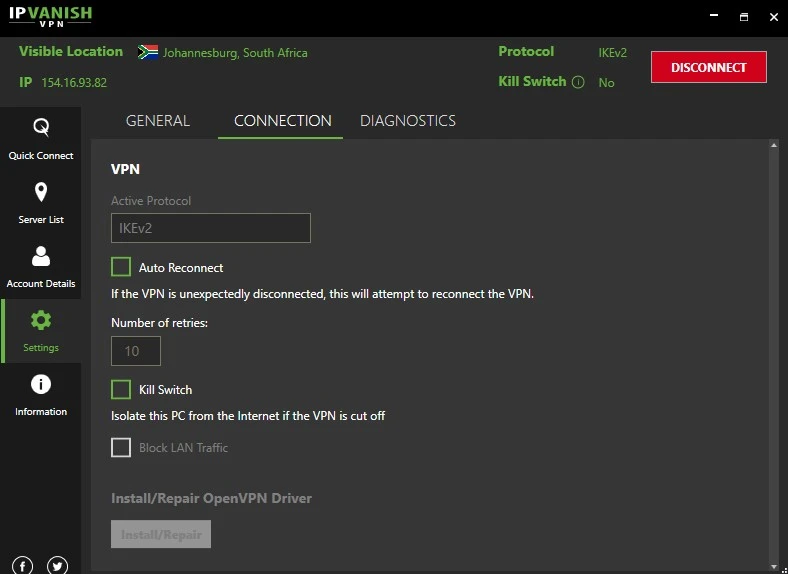Click the Number of retries field

click(x=135, y=351)
